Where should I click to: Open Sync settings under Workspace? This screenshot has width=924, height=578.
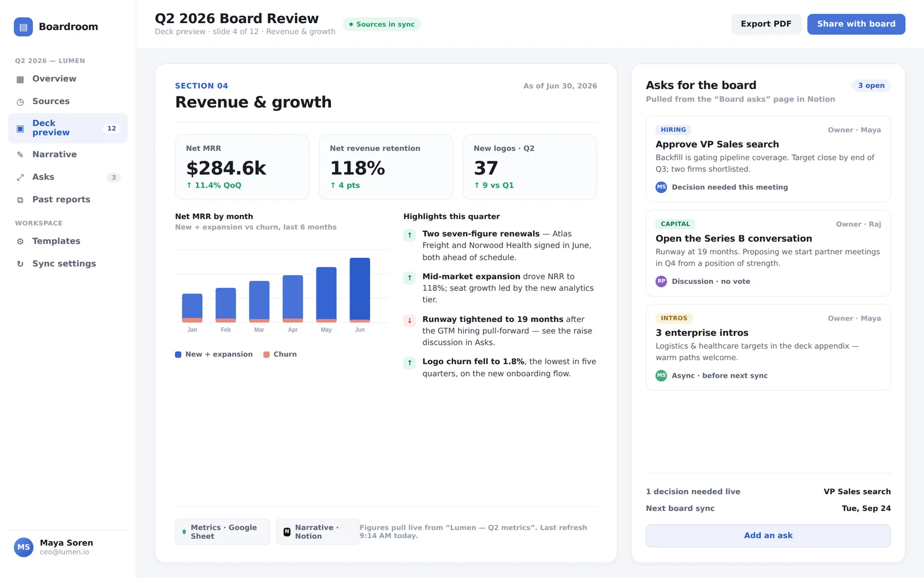pos(68,264)
